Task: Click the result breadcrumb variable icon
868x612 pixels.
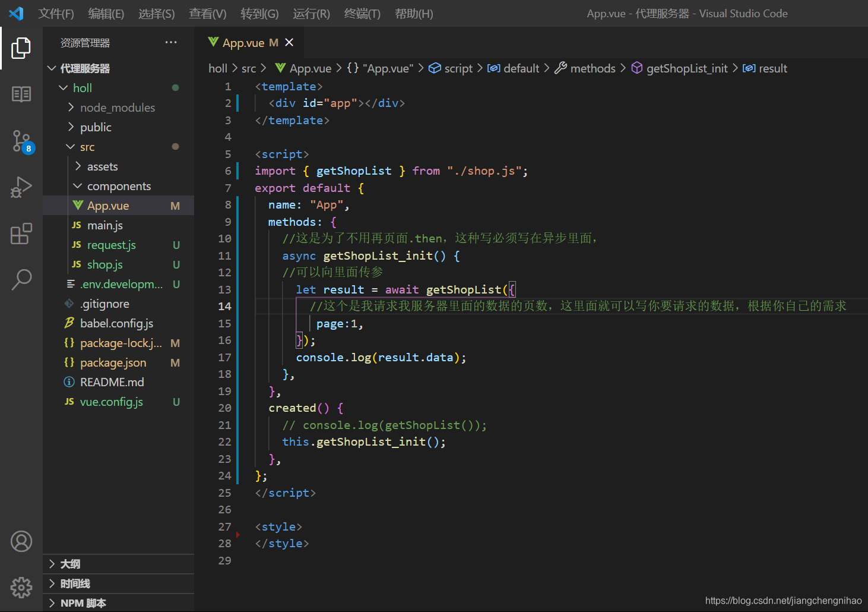Action: pyautogui.click(x=749, y=68)
